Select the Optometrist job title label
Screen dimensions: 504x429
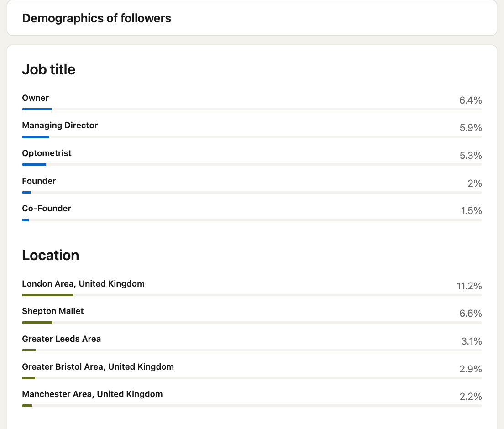pyautogui.click(x=47, y=153)
